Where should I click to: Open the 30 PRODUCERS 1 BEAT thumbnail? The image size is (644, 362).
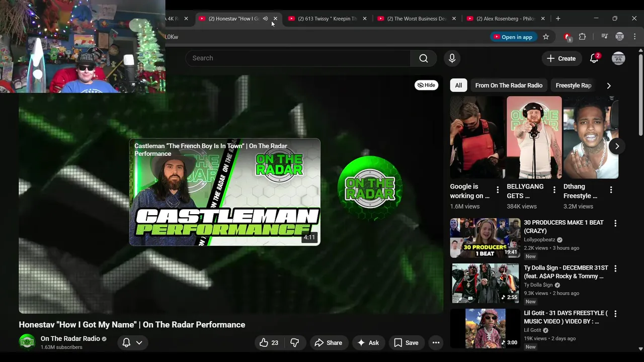click(x=485, y=238)
